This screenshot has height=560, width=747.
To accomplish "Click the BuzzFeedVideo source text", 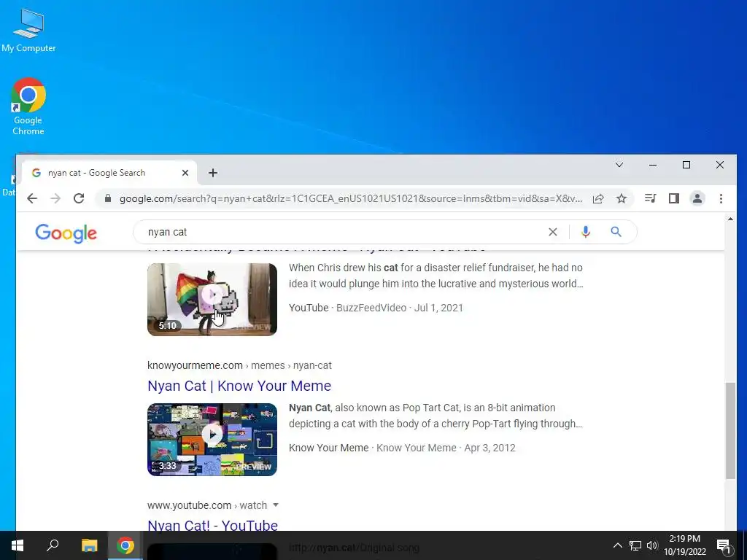I will click(x=371, y=308).
